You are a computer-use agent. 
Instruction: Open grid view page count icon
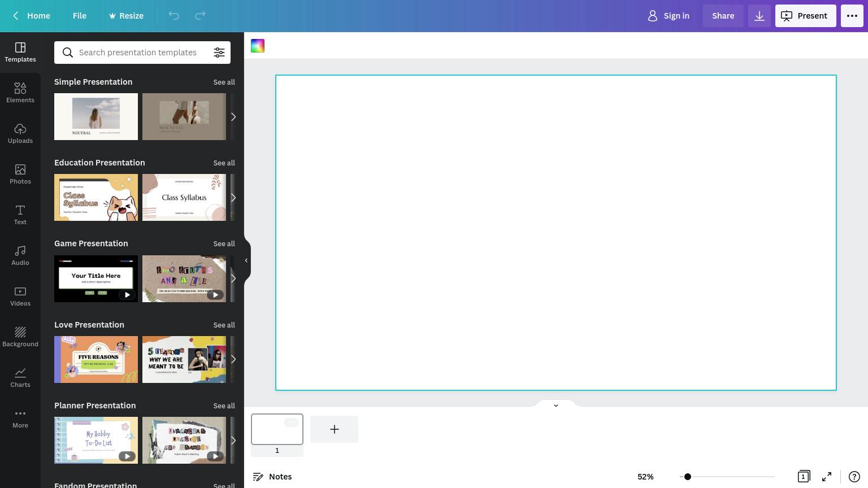point(804,477)
